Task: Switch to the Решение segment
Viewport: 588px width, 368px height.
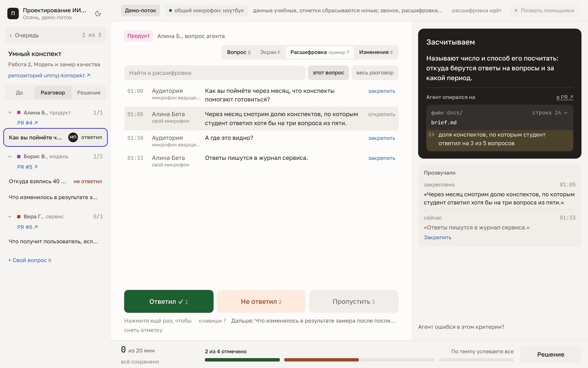Action: point(89,92)
